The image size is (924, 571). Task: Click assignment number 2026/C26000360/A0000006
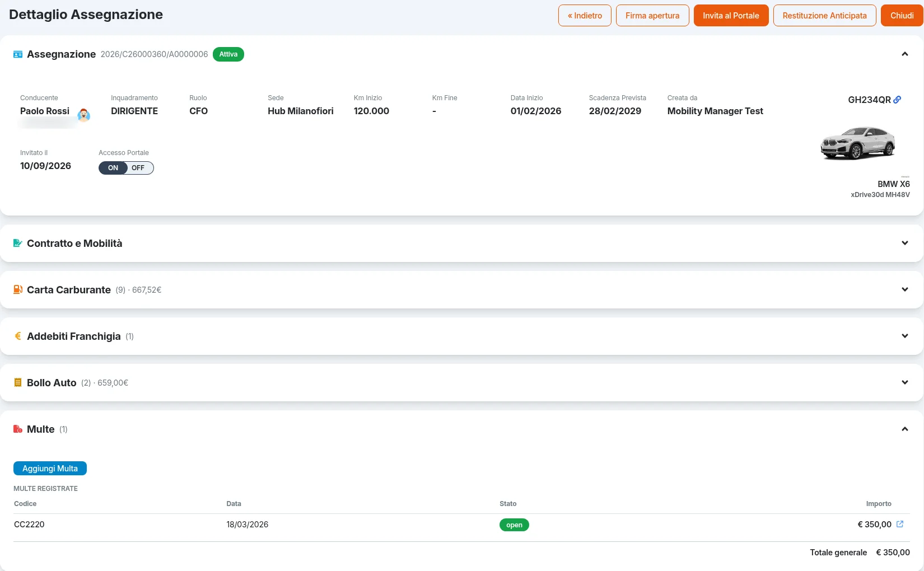click(x=154, y=54)
